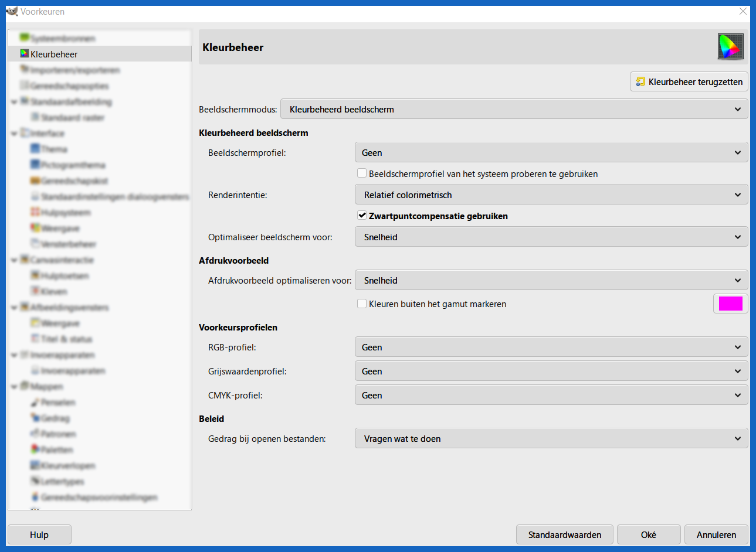
Task: Click the Patronen folder icon
Action: tap(35, 433)
